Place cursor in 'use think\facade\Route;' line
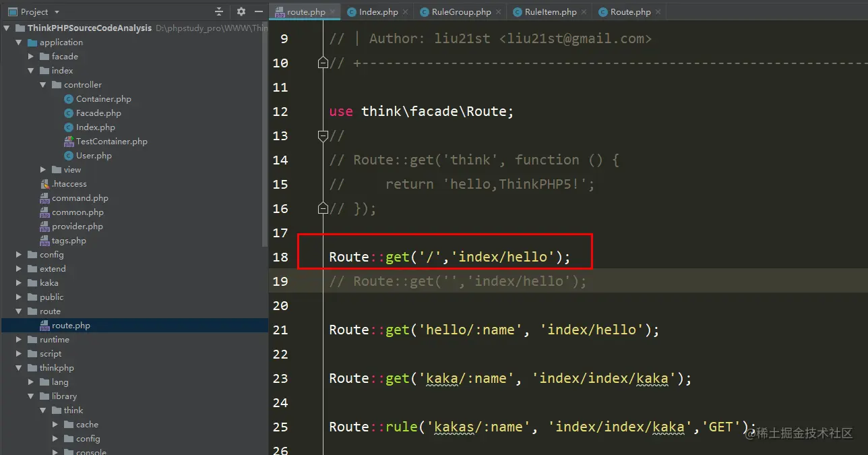This screenshot has height=455, width=868. [x=421, y=111]
